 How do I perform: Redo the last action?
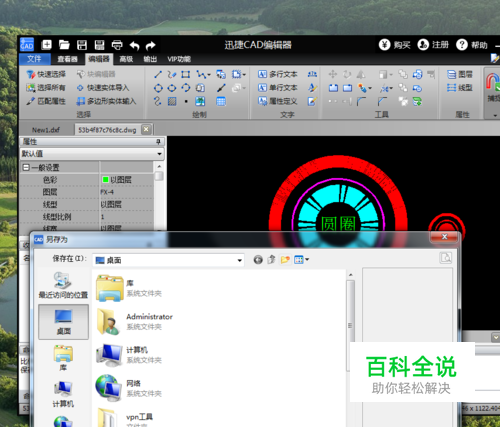tap(151, 45)
